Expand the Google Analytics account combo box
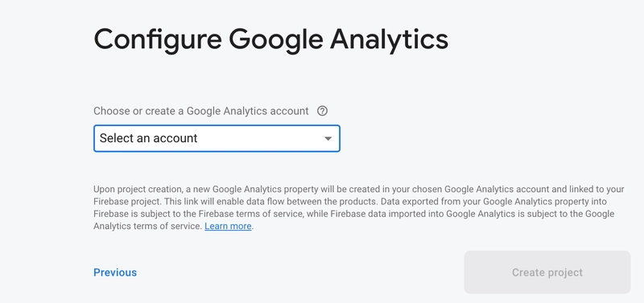 pyautogui.click(x=217, y=138)
